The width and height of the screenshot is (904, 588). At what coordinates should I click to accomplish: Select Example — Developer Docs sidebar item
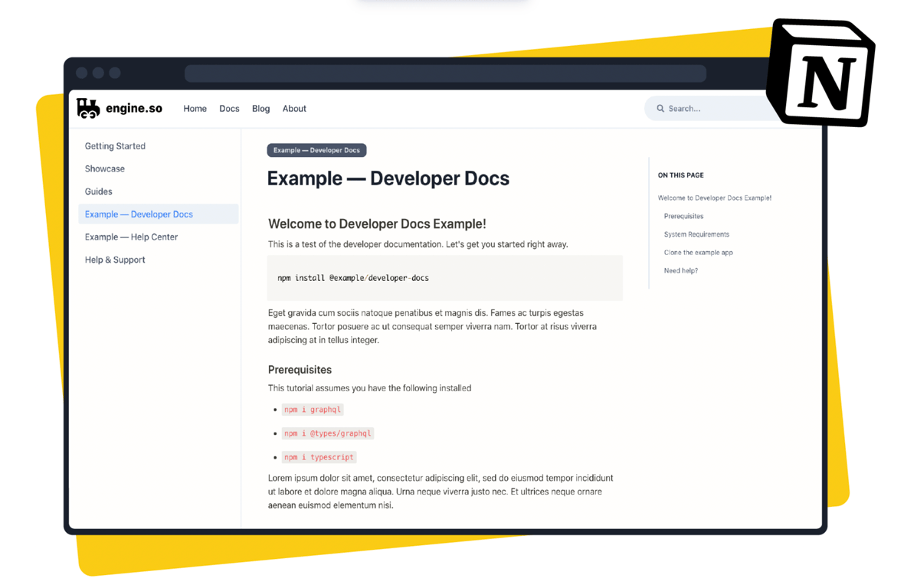139,214
